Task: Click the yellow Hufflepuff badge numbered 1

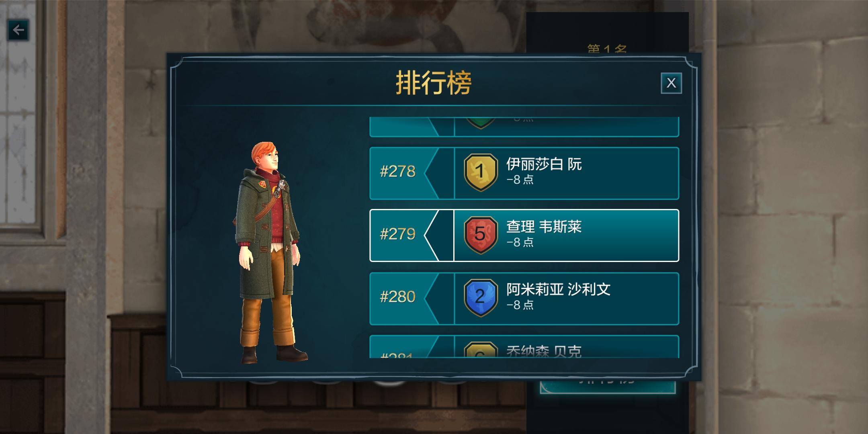Action: (x=480, y=172)
